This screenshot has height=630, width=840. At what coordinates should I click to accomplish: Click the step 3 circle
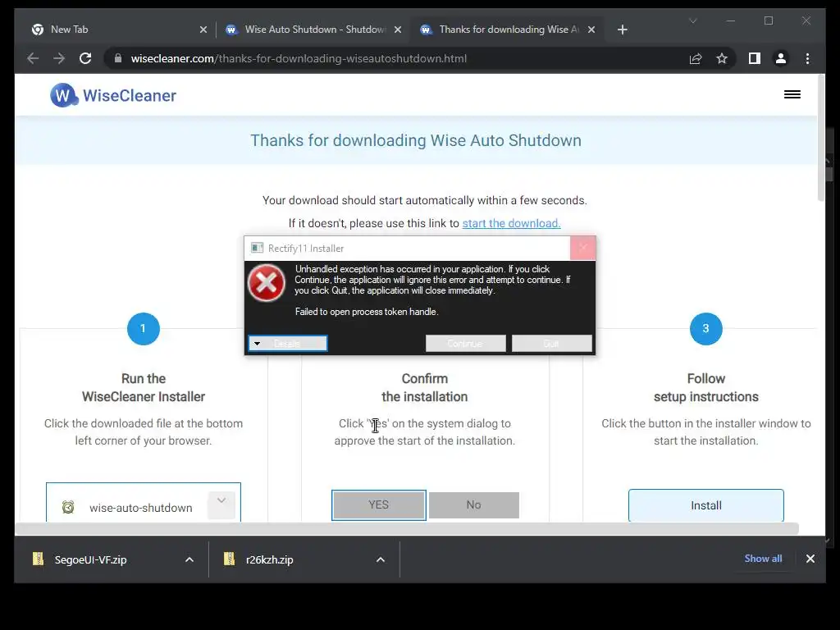point(705,328)
